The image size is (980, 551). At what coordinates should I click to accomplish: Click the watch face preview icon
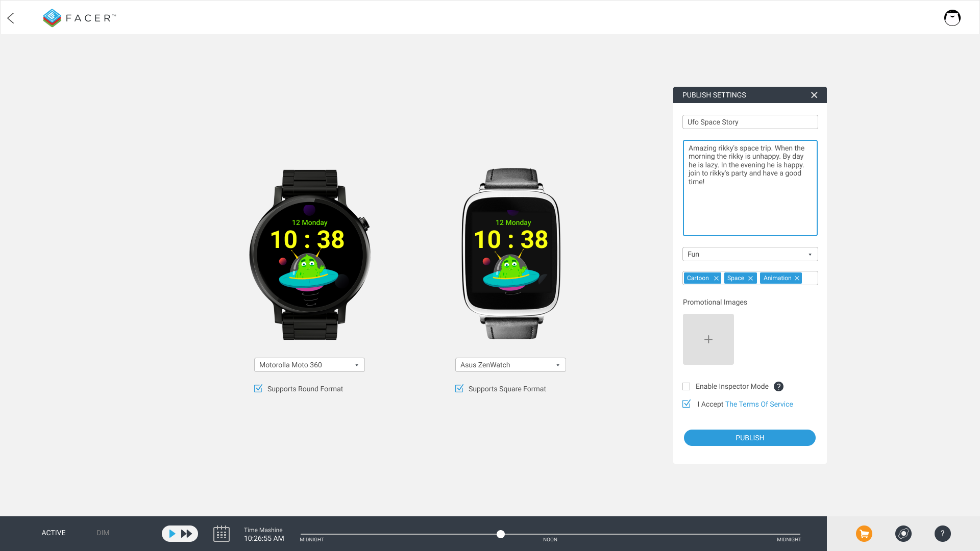pyautogui.click(x=903, y=534)
